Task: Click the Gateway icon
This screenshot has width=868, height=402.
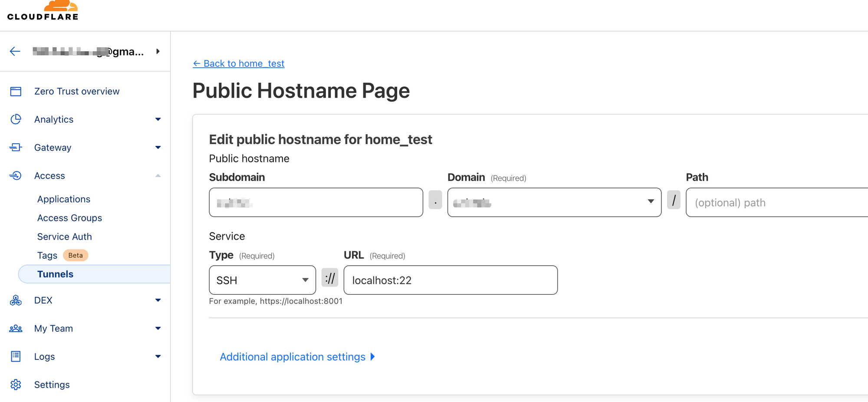Action: (x=16, y=148)
